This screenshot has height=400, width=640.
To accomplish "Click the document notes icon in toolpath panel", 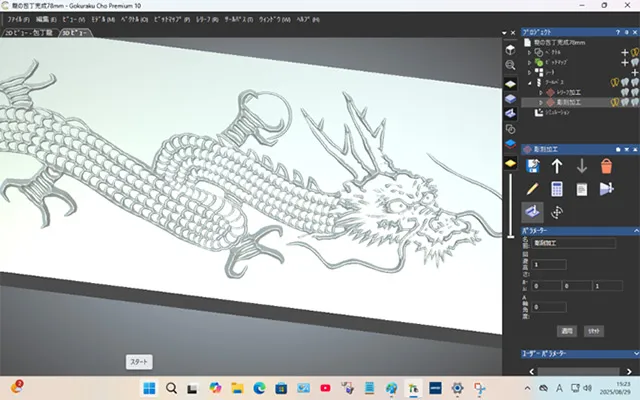I will point(581,189).
